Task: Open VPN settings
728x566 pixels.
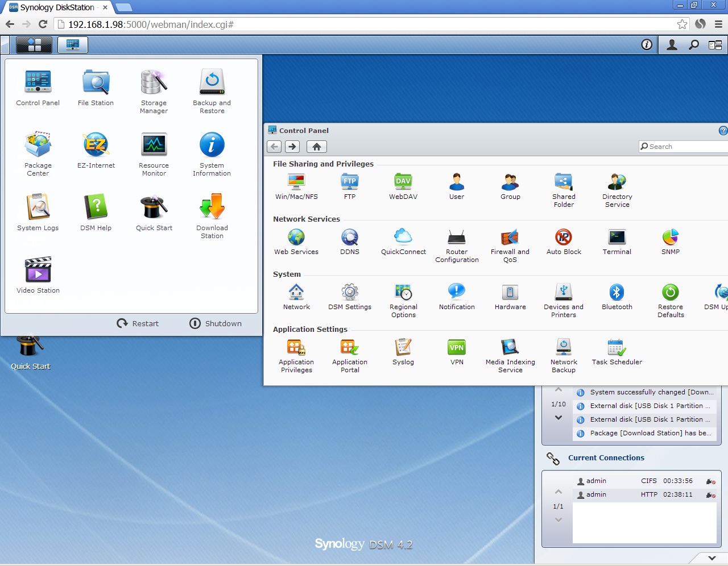Action: (x=457, y=352)
